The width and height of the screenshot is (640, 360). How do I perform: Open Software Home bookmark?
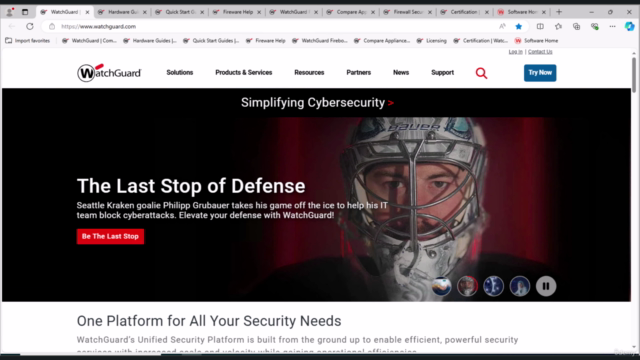[x=536, y=41]
